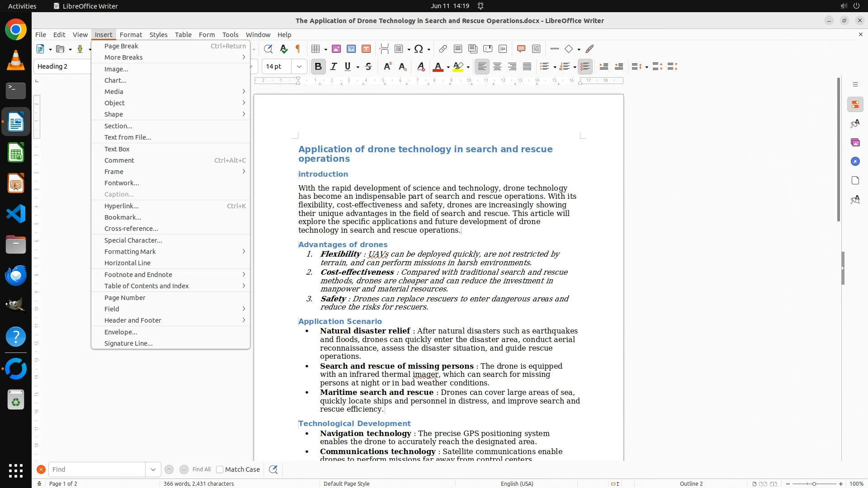Open the font size dropdown arrow

click(x=299, y=67)
